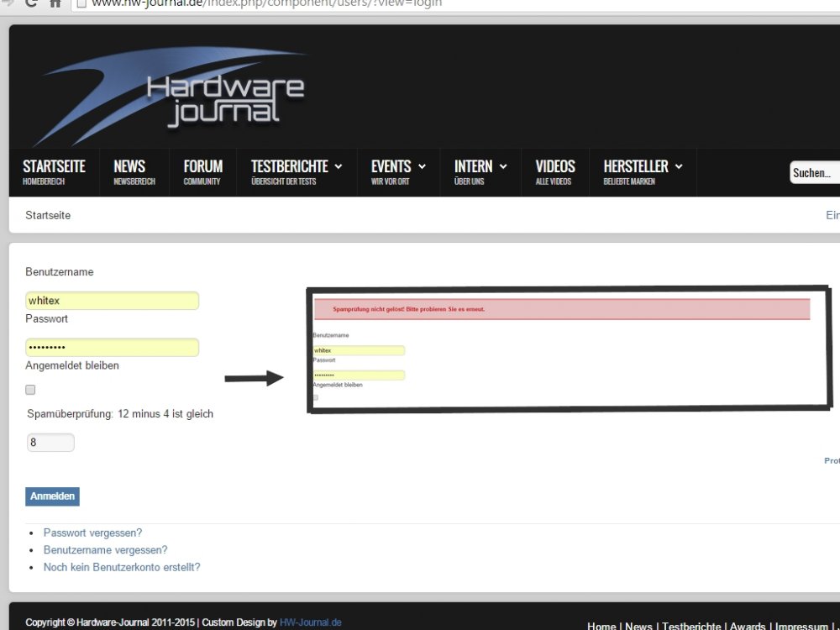Click the Spamüberprüfung answer field
The image size is (840, 630).
tap(50, 443)
